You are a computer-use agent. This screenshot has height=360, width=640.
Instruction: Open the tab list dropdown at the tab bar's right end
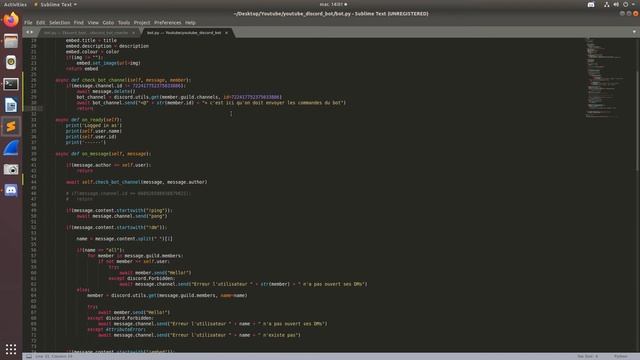coord(634,32)
